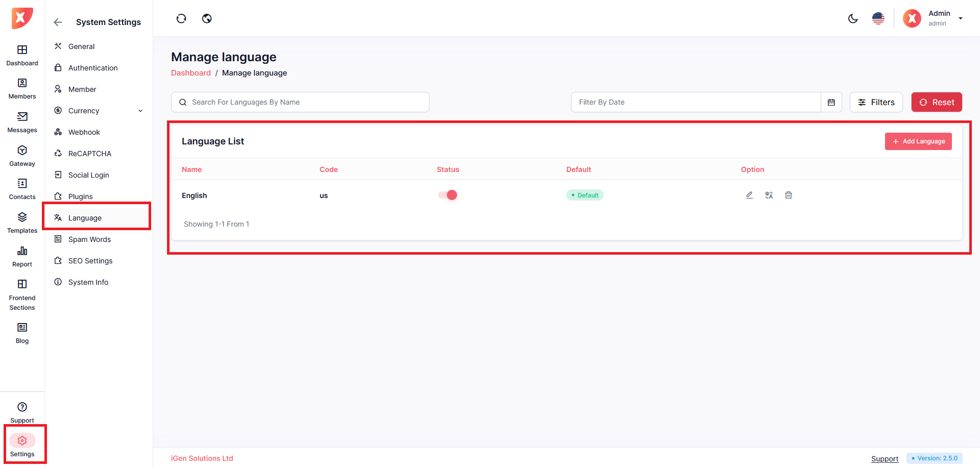The width and height of the screenshot is (980, 469).
Task: Go back using System Settings arrow
Action: click(58, 22)
